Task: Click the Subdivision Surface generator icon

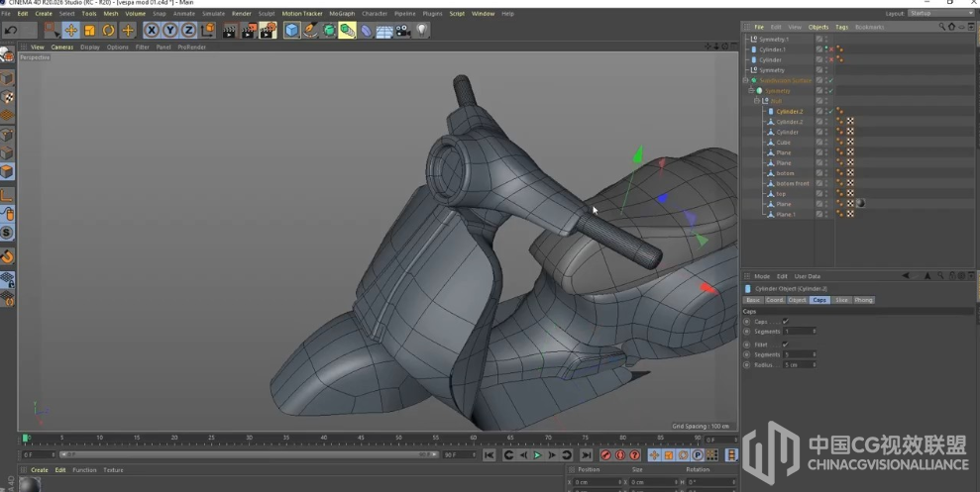Action: click(x=329, y=30)
